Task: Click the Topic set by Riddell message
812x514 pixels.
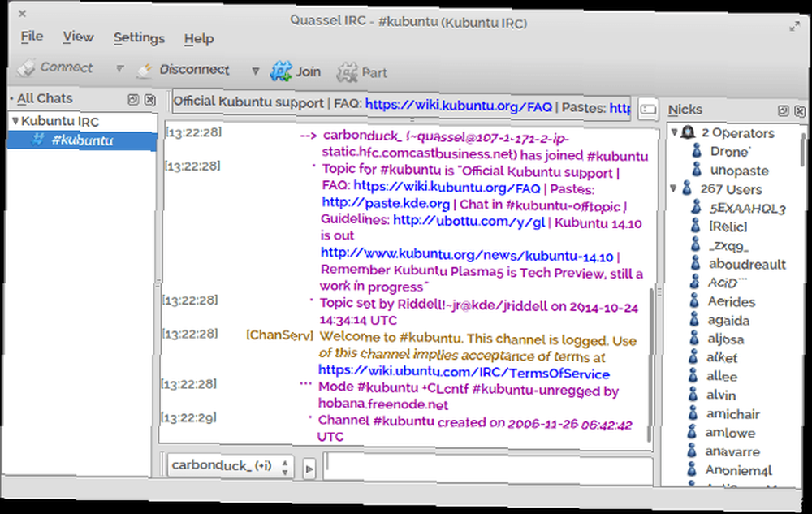Action: (478, 312)
